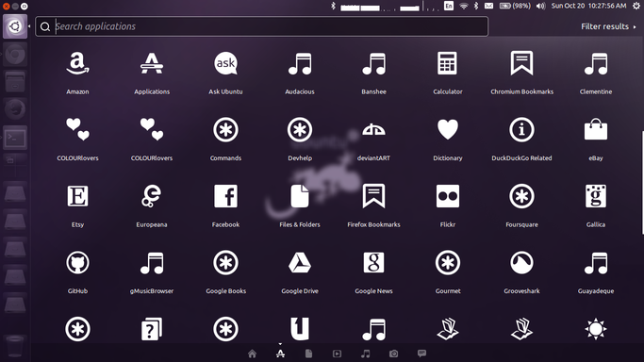Switch to the Music lens tab

tap(365, 354)
